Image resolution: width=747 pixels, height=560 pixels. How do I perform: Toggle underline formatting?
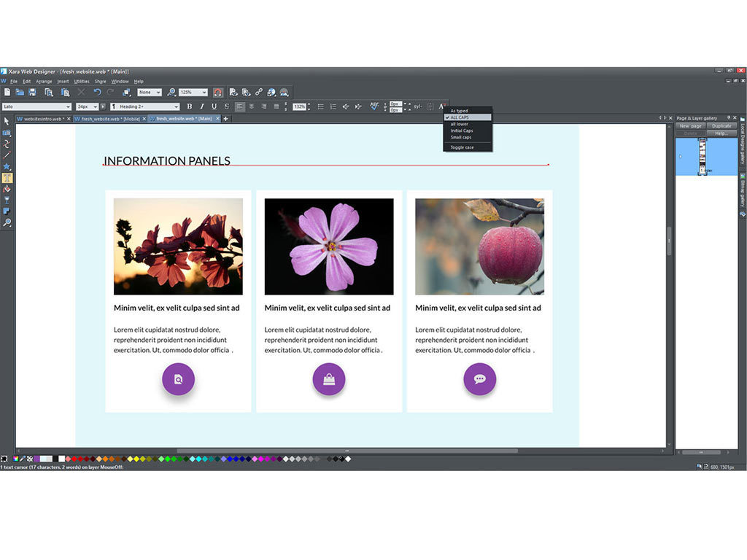coord(214,106)
